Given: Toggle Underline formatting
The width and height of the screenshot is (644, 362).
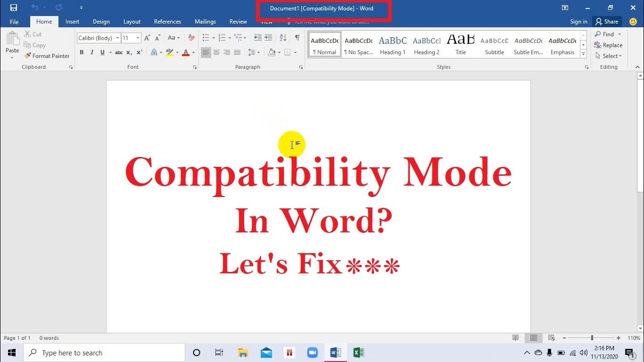Looking at the screenshot, I should (103, 52).
